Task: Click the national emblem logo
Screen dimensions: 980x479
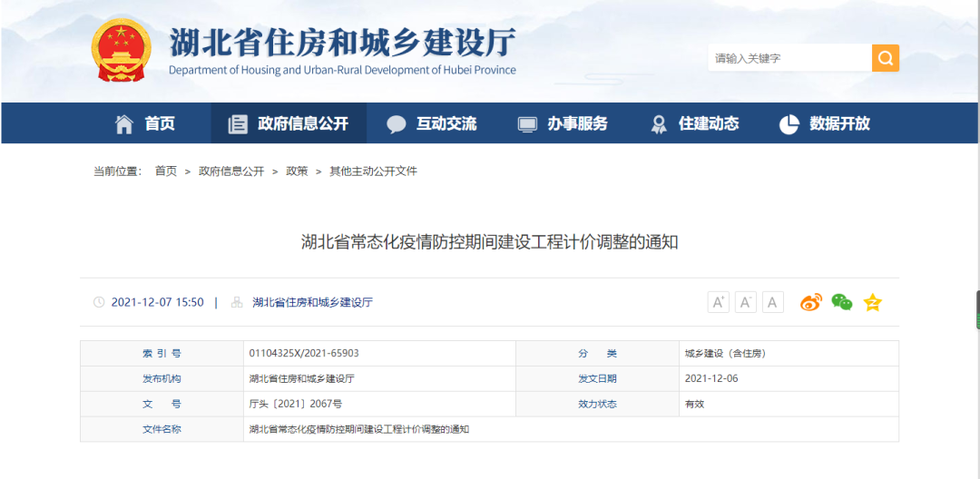Action: (122, 50)
